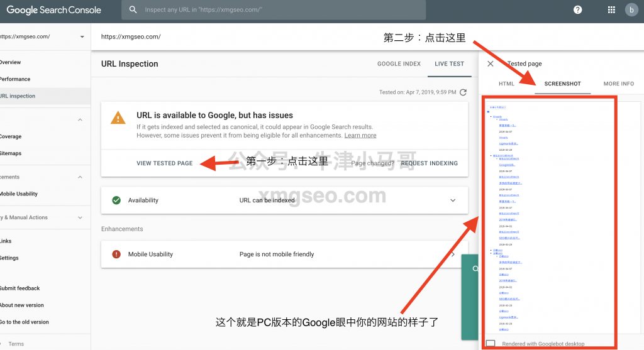The width and height of the screenshot is (644, 350).
Task: Open Coverage in the sidebar
Action: (11, 136)
